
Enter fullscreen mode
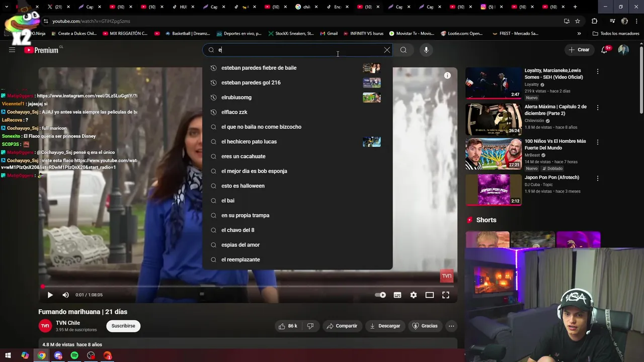[x=446, y=295]
